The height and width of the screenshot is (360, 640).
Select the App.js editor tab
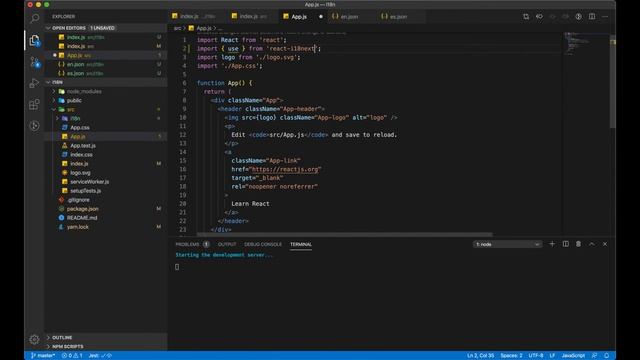pos(298,16)
